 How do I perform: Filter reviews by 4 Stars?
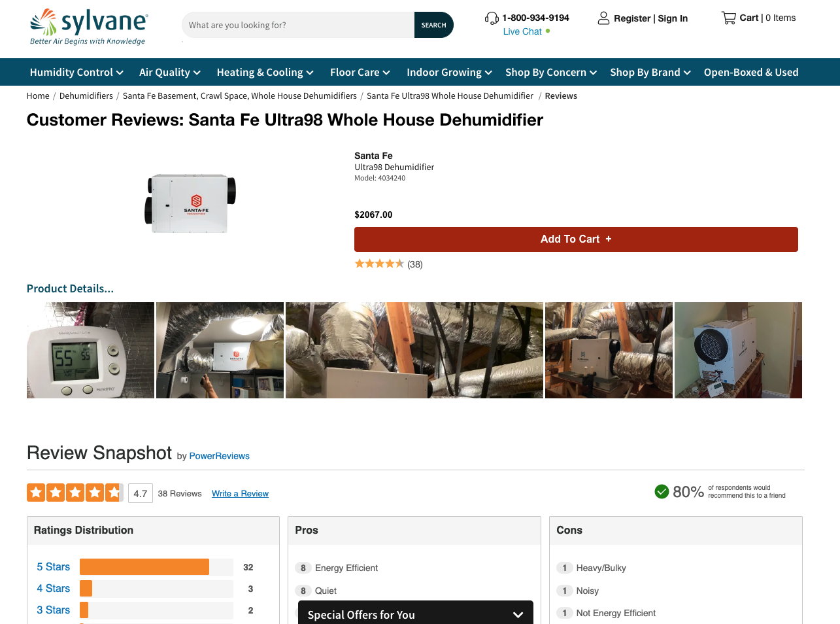[53, 589]
